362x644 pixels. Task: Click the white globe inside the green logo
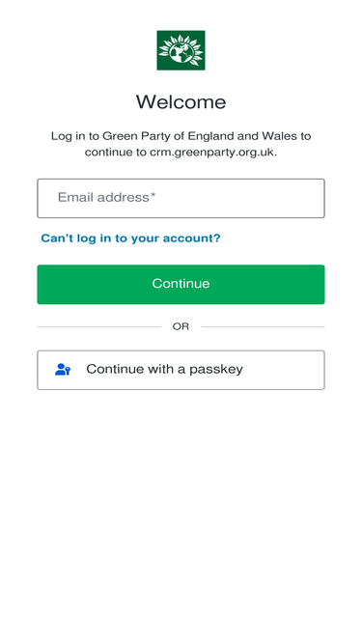(x=181, y=51)
